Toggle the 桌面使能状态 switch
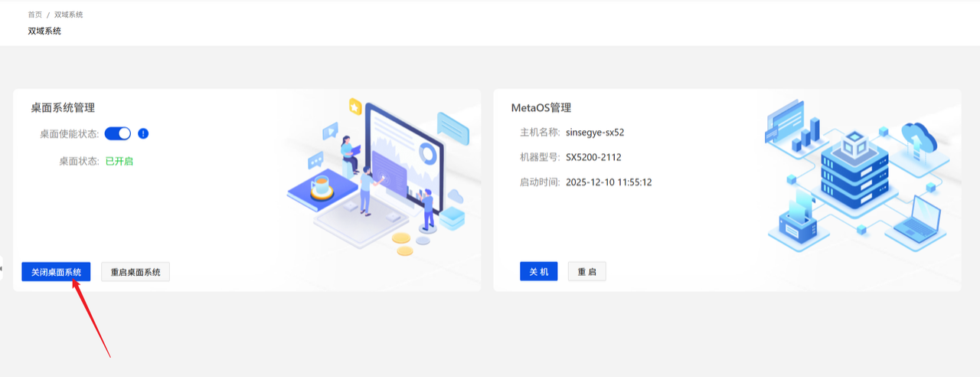 coord(118,133)
